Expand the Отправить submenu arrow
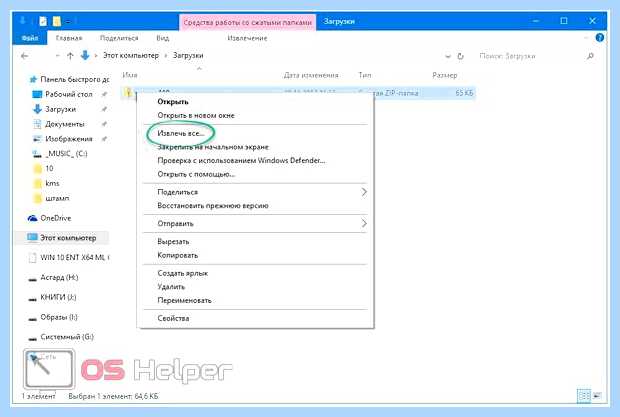620x417 pixels. (x=364, y=223)
